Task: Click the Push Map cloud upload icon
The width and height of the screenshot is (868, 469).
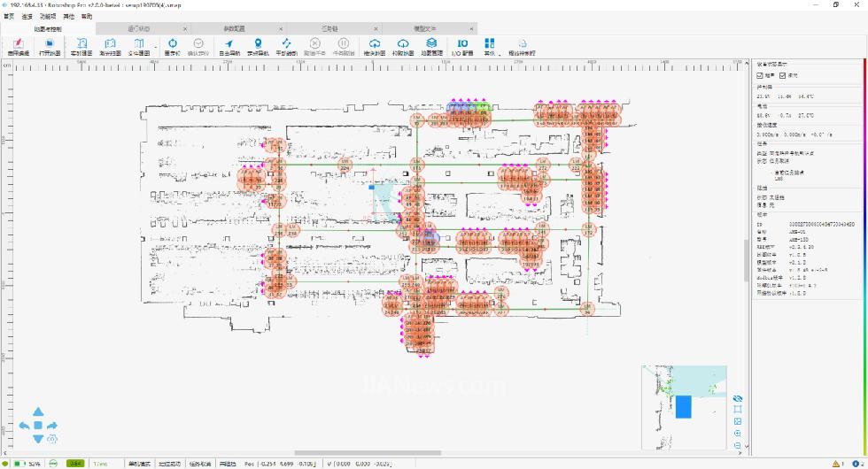Action: (375, 43)
